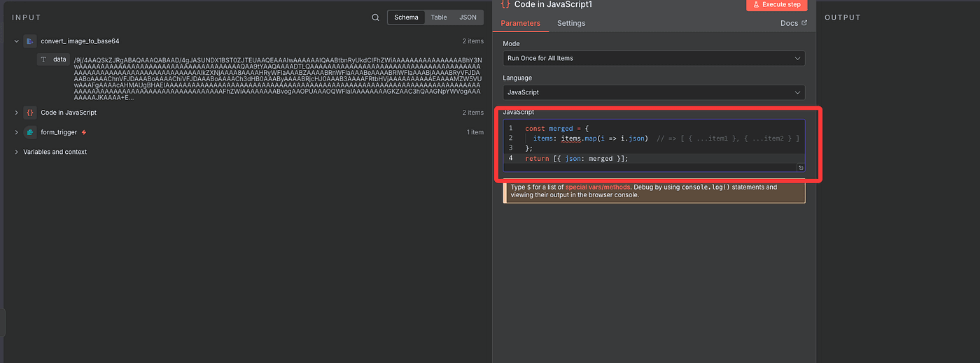
Task: Click the red lightning bolt trigger icon
Action: pyautogui.click(x=84, y=132)
